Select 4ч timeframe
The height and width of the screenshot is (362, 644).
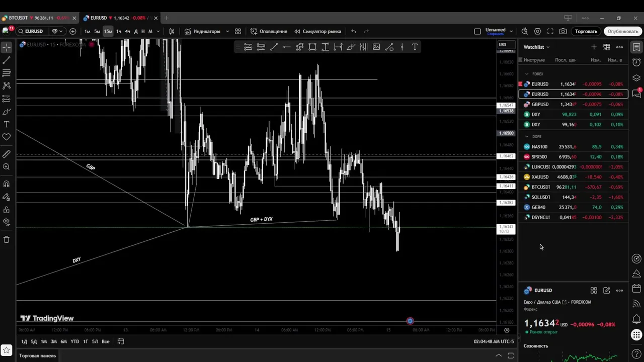[x=127, y=31]
